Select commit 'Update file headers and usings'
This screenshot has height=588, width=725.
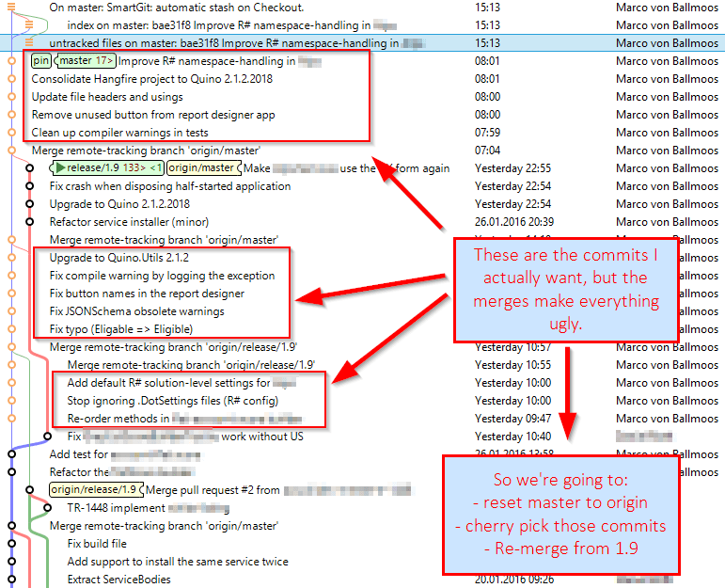[363, 97]
